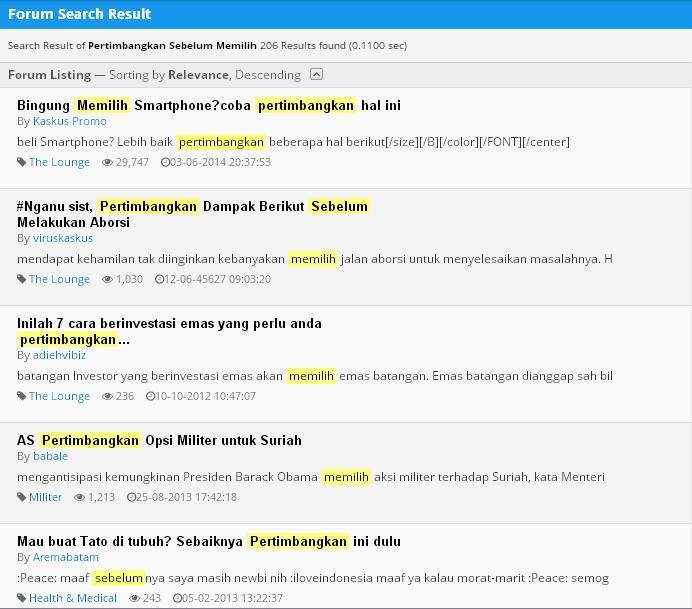Click eye views icon next to 243
This screenshot has height=609, width=692.
coord(134,598)
